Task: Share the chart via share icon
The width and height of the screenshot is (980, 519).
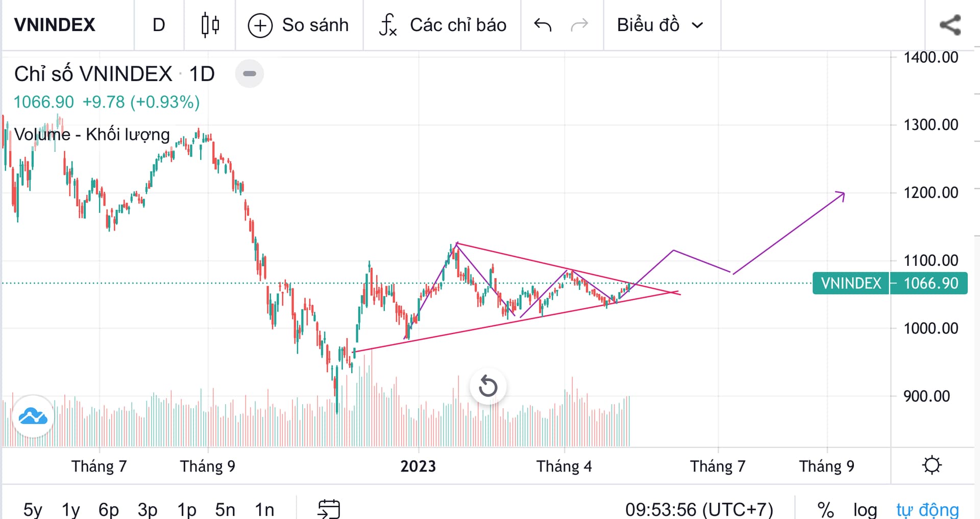Action: 950,25
